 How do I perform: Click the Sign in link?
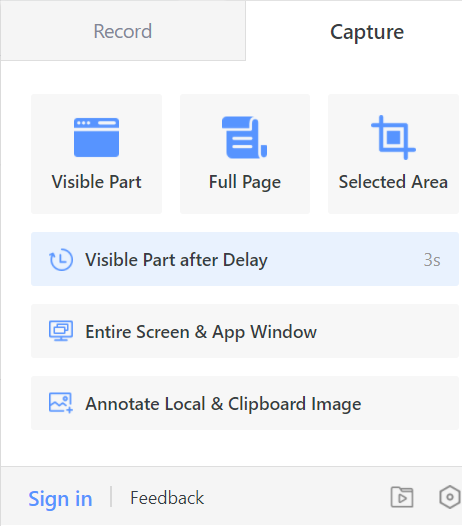(60, 498)
